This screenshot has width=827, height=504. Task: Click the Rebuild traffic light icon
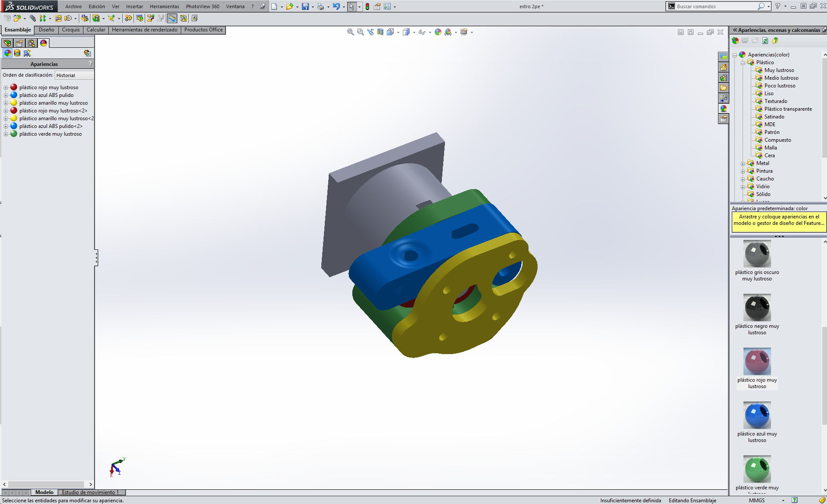[x=367, y=6]
